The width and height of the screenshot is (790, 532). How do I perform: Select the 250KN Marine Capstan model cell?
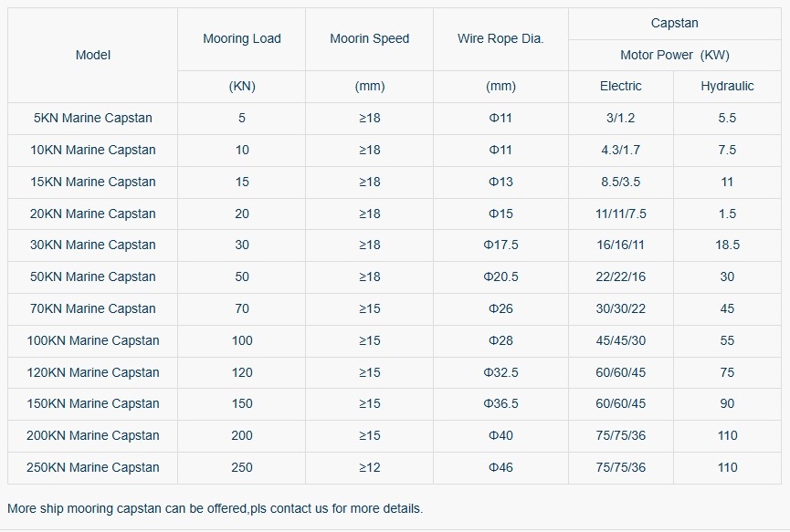pyautogui.click(x=92, y=467)
